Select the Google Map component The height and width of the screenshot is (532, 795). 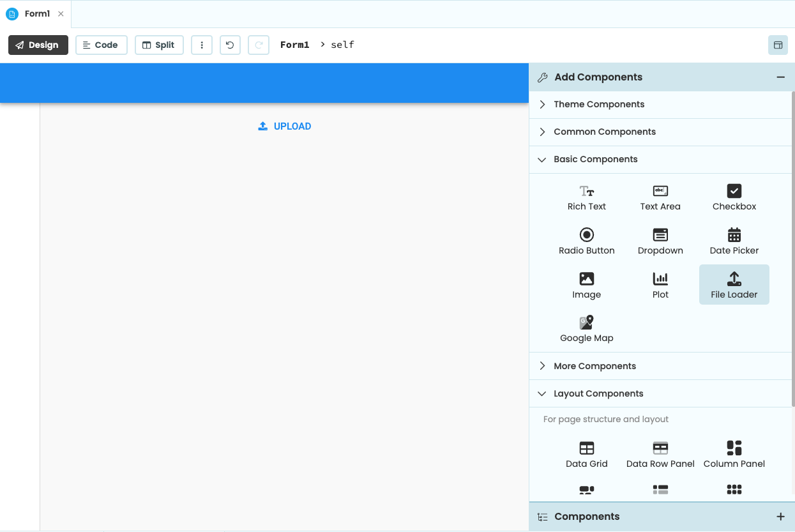586,328
